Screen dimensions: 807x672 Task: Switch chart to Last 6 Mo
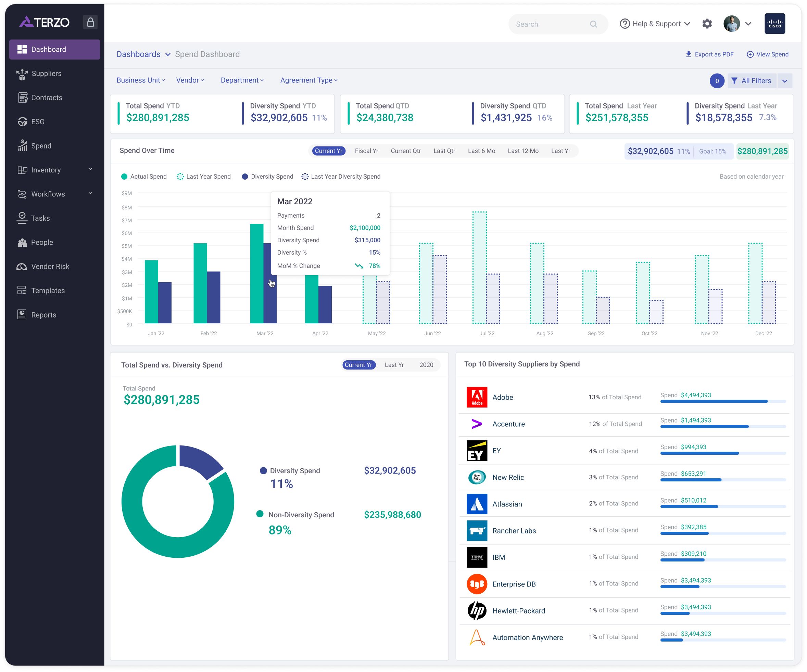coord(481,151)
